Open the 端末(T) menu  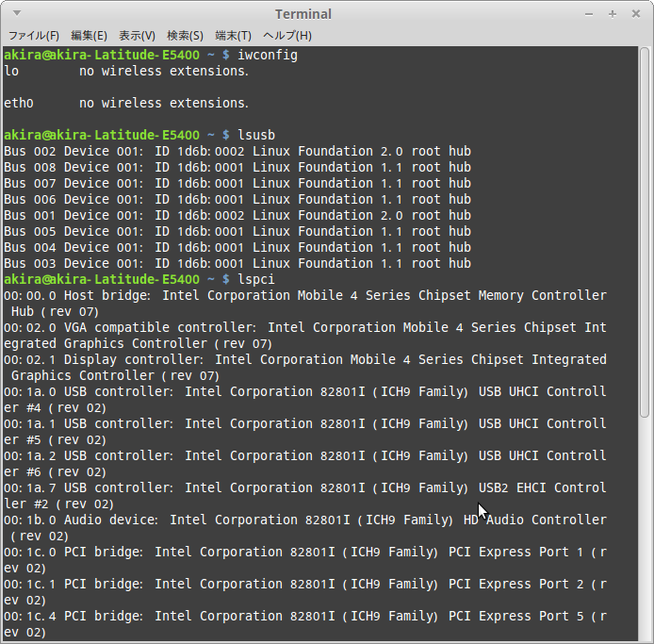pyautogui.click(x=233, y=36)
